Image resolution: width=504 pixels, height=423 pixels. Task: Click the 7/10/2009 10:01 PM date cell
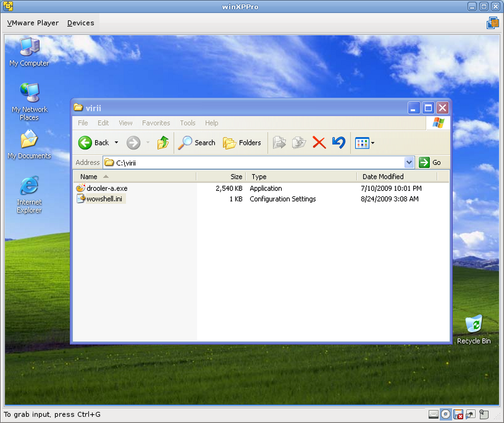point(391,188)
